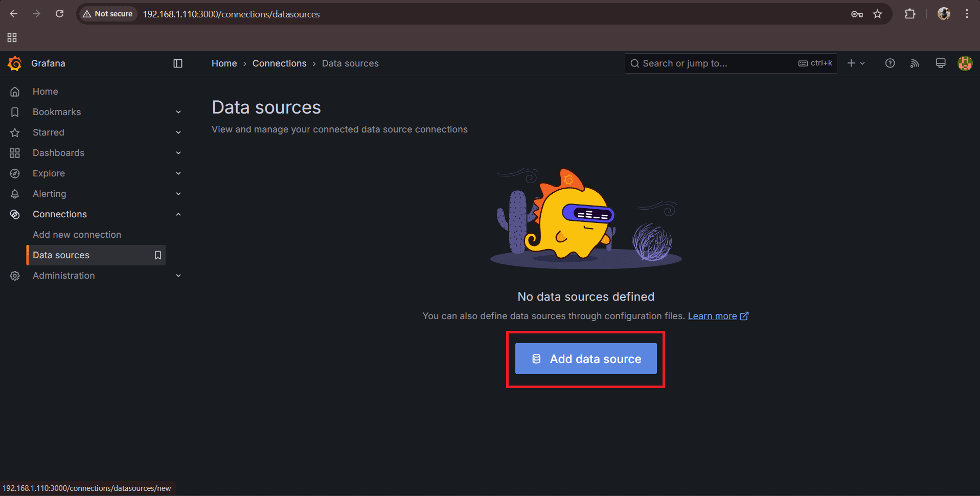Select Add new connection menu item
Viewport: 980px width, 496px height.
[77, 235]
